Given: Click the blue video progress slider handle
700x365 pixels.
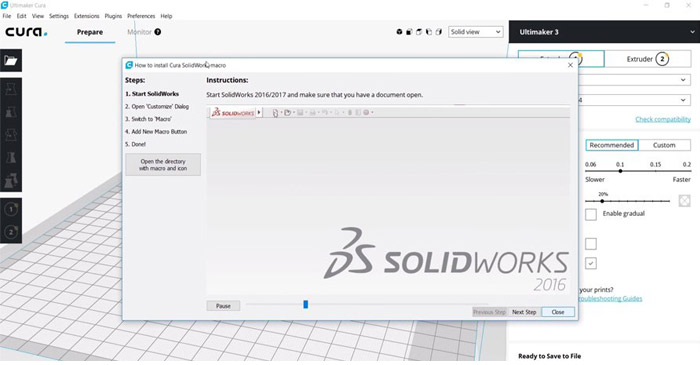Looking at the screenshot, I should pyautogui.click(x=306, y=304).
